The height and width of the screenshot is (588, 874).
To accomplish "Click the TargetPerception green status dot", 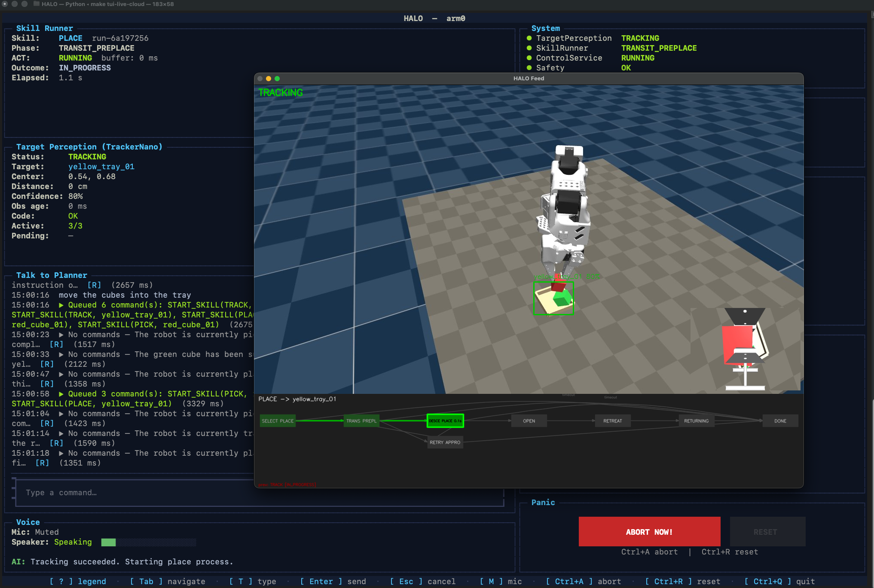I will click(x=529, y=38).
